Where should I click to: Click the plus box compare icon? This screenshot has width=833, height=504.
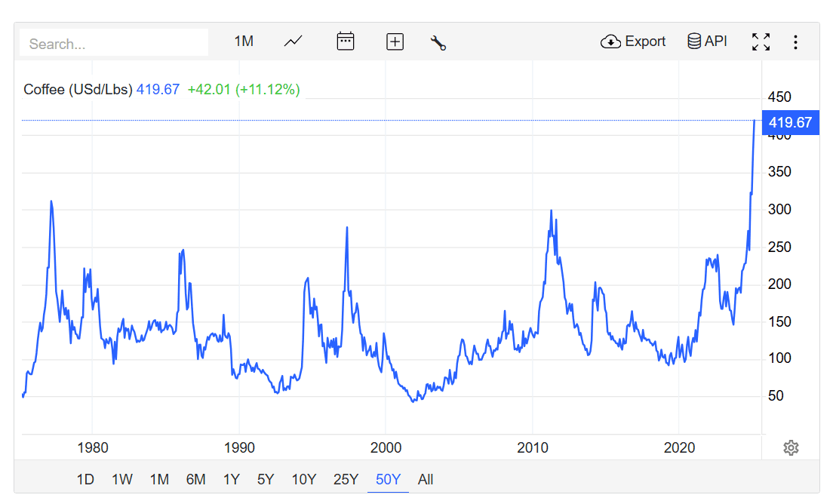pos(395,41)
